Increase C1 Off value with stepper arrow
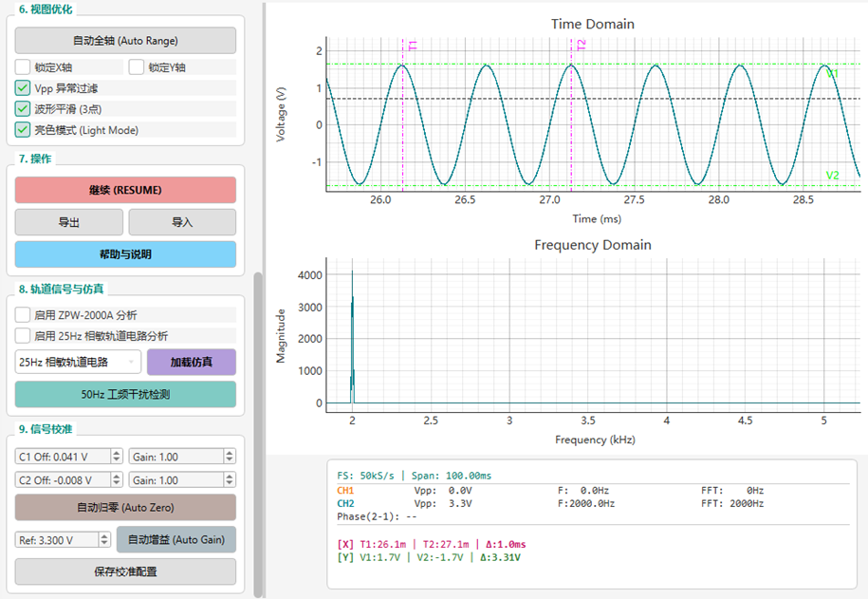 [117, 453]
